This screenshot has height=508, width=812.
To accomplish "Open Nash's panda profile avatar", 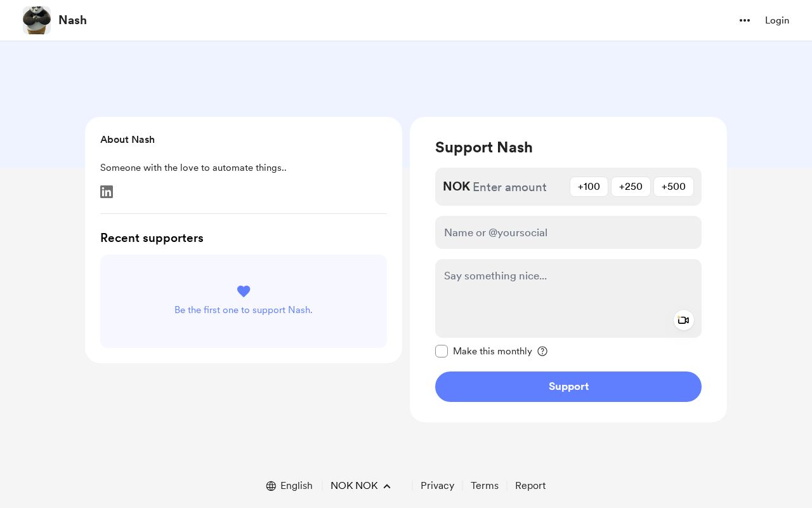I will pos(37,20).
